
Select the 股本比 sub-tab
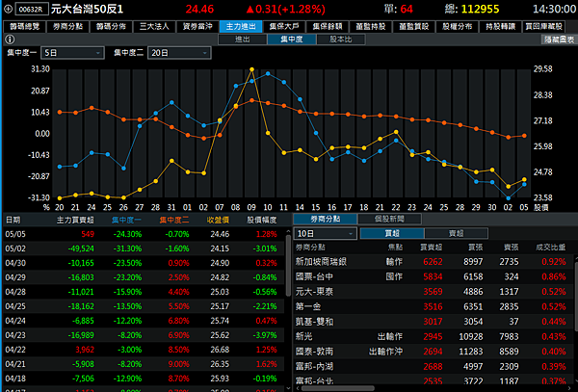(341, 39)
